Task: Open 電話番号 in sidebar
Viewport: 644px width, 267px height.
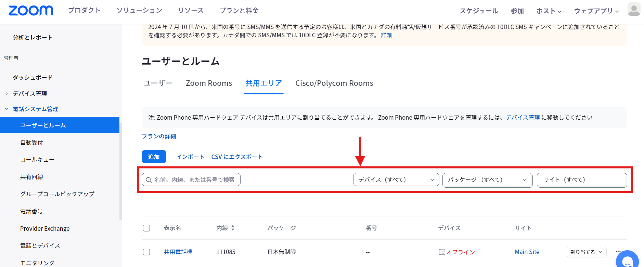Action: pyautogui.click(x=31, y=211)
